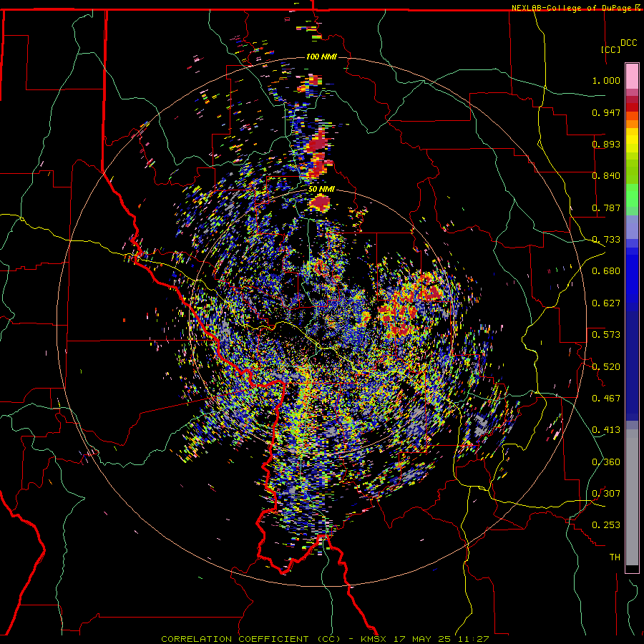Viewport: 644px width, 644px height.
Task: Click the TH label at the legend bottom
Action: (615, 557)
